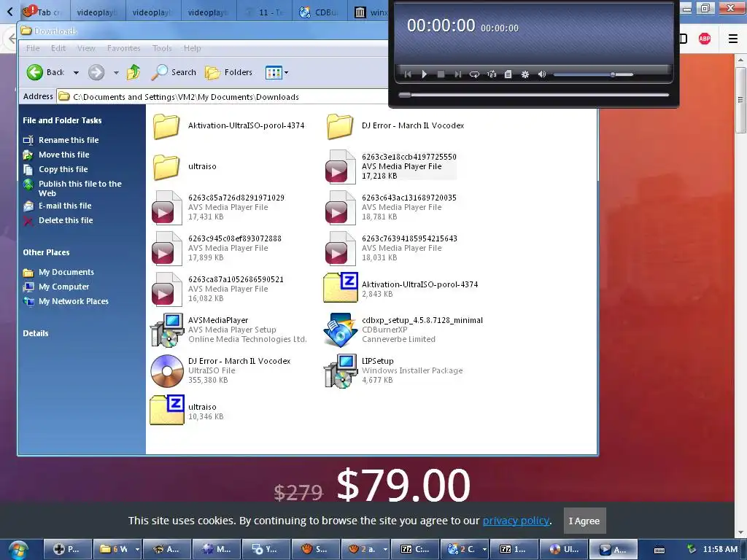This screenshot has width=747, height=560.
Task: Adjust the player volume slider
Action: pyautogui.click(x=593, y=74)
